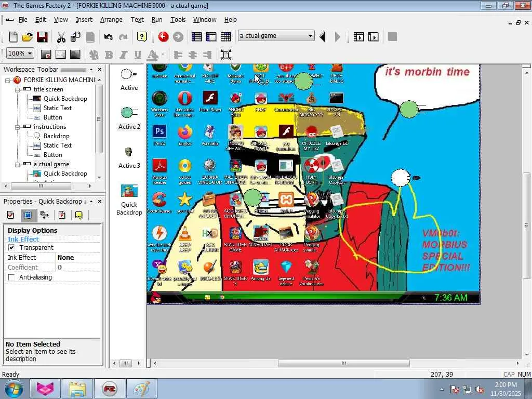Open Windows Explorer from the taskbar
The image size is (532, 399).
[x=77, y=389]
